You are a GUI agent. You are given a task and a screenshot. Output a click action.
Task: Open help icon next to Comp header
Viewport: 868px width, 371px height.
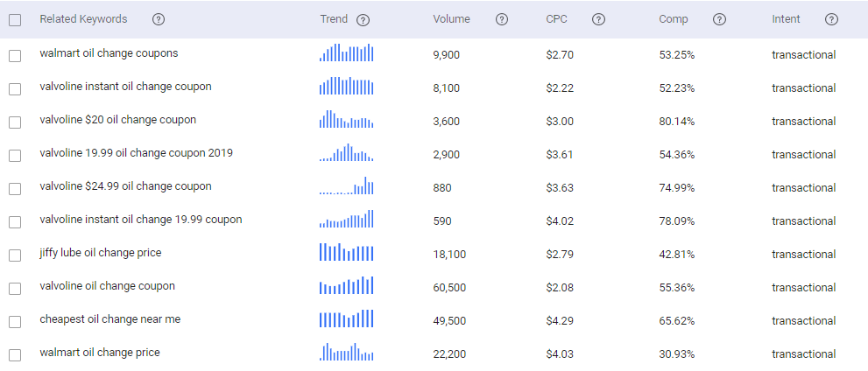[719, 19]
